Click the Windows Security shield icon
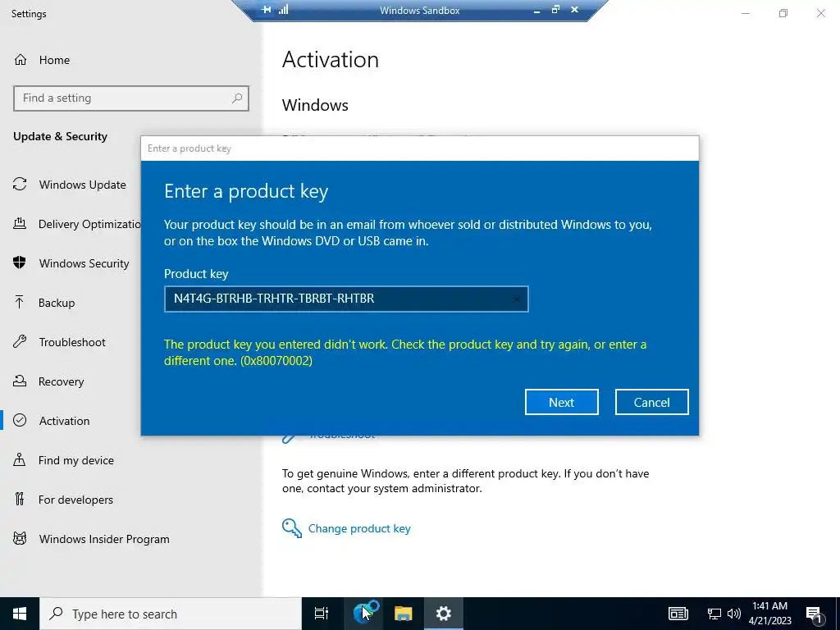Image resolution: width=840 pixels, height=630 pixels. [x=20, y=262]
